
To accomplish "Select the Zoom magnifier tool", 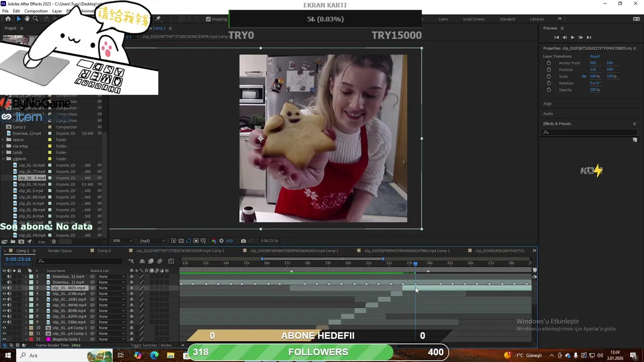I will [35, 19].
